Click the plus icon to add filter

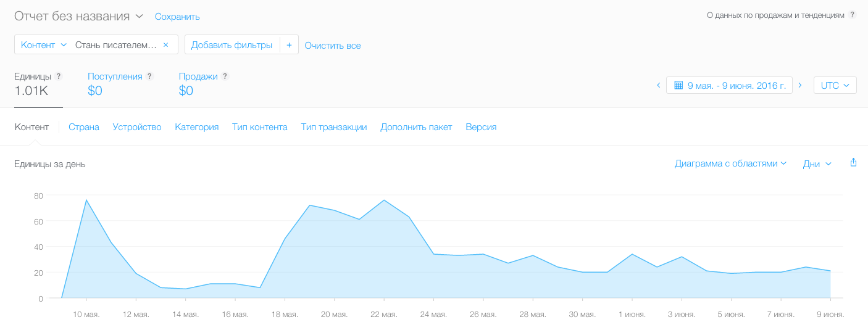289,45
